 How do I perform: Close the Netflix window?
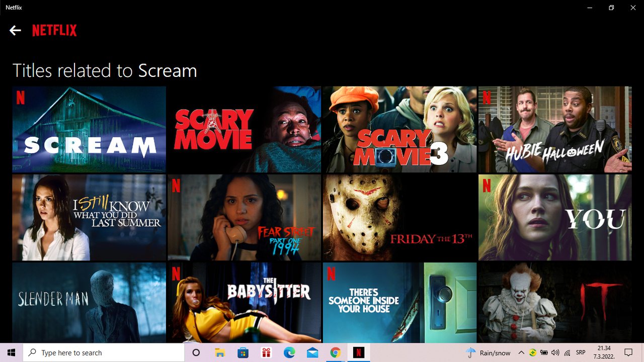click(x=633, y=8)
